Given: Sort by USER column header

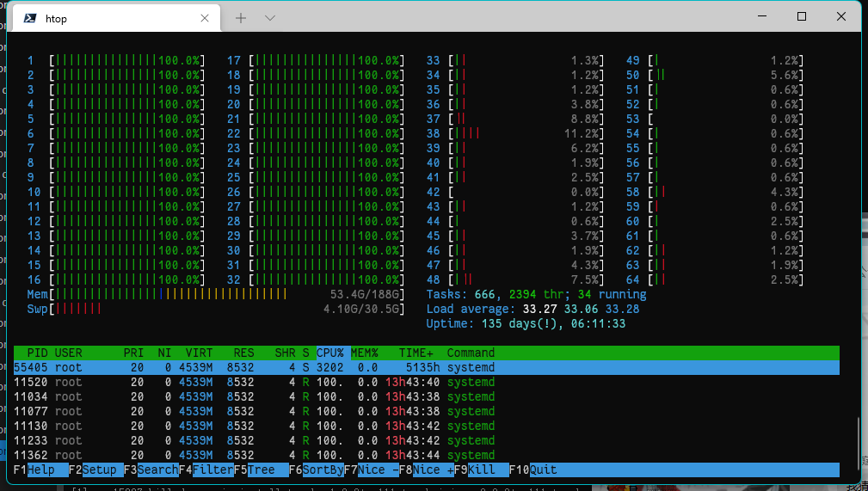Looking at the screenshot, I should tap(68, 353).
